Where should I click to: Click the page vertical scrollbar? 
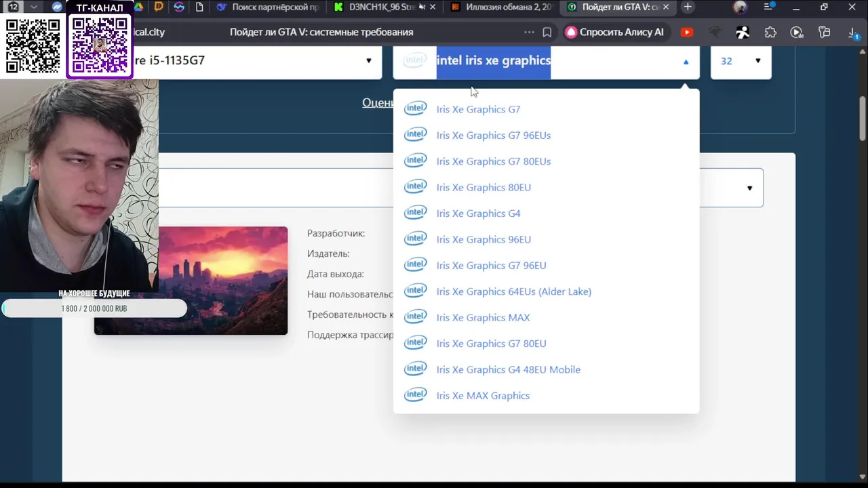click(863, 119)
